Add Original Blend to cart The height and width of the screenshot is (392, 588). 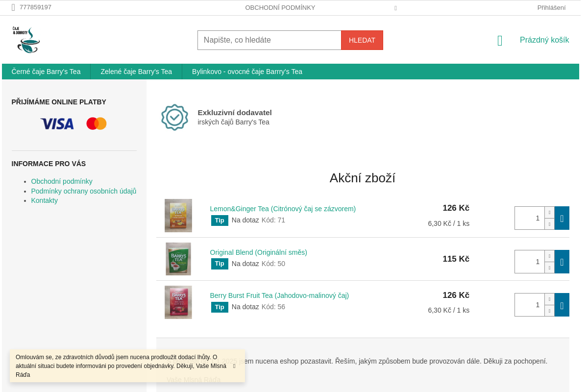[562, 262]
